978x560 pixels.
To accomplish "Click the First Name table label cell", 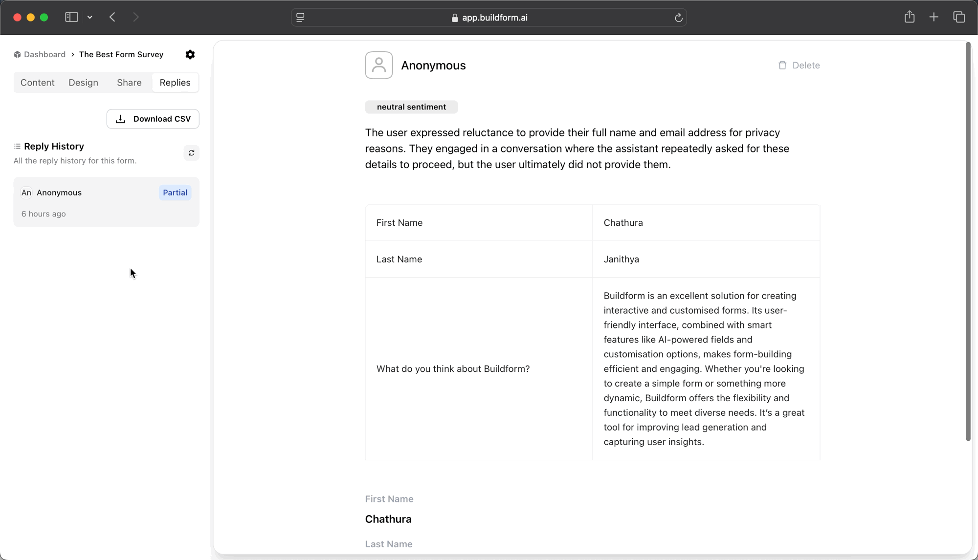I will (x=479, y=222).
